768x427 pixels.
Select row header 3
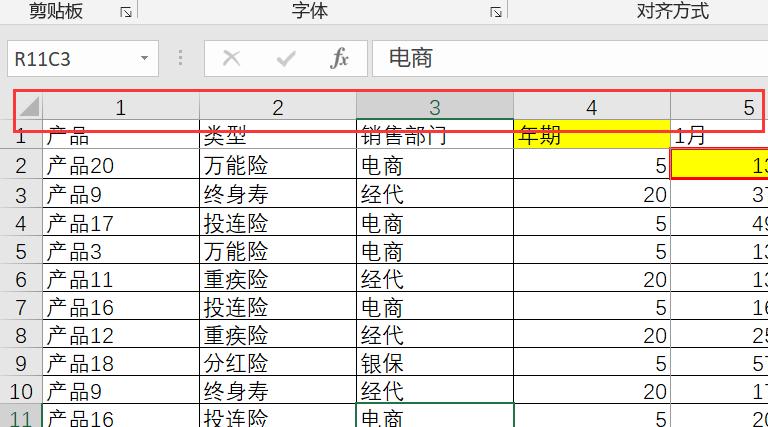[21, 194]
